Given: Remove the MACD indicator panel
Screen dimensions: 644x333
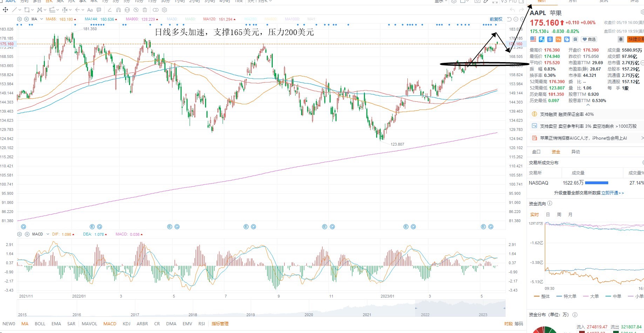Looking at the screenshot, I should [x=27, y=234].
